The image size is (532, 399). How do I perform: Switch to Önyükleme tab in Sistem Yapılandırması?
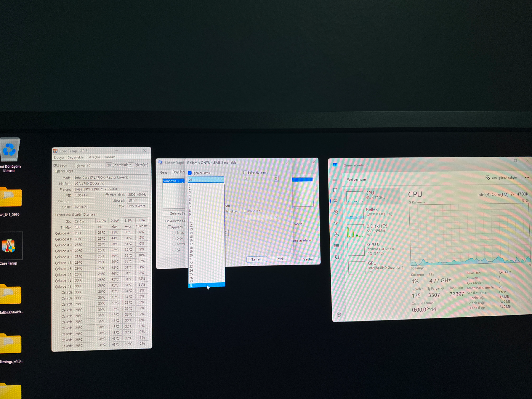tap(178, 172)
